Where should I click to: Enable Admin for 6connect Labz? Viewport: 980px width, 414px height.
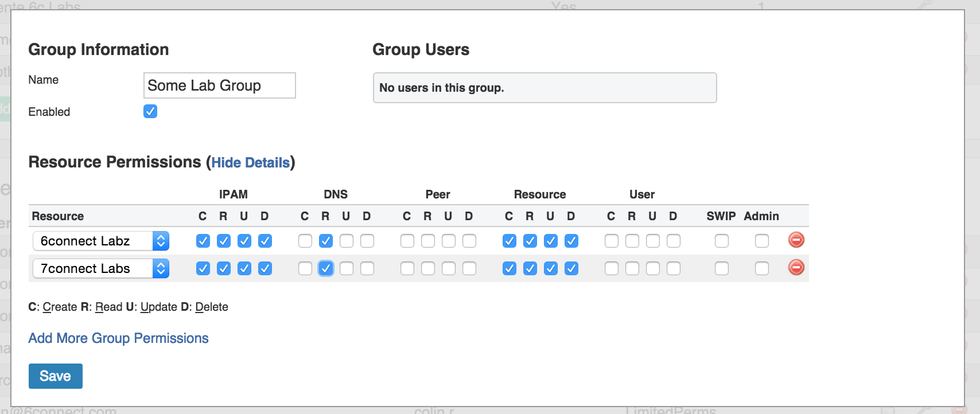(761, 241)
